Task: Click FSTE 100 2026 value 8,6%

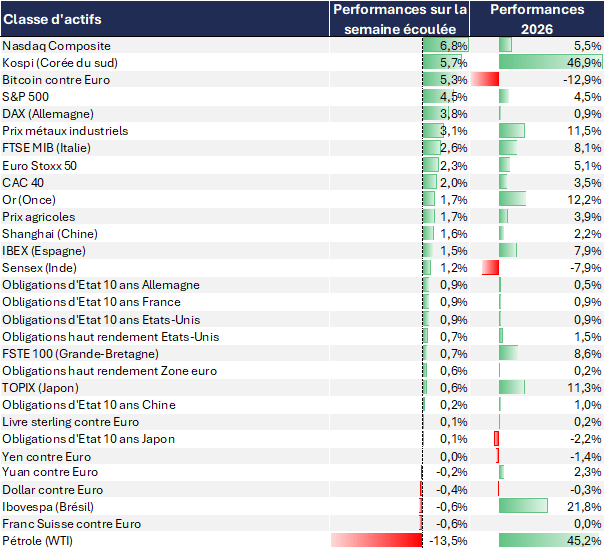Action: click(x=588, y=354)
